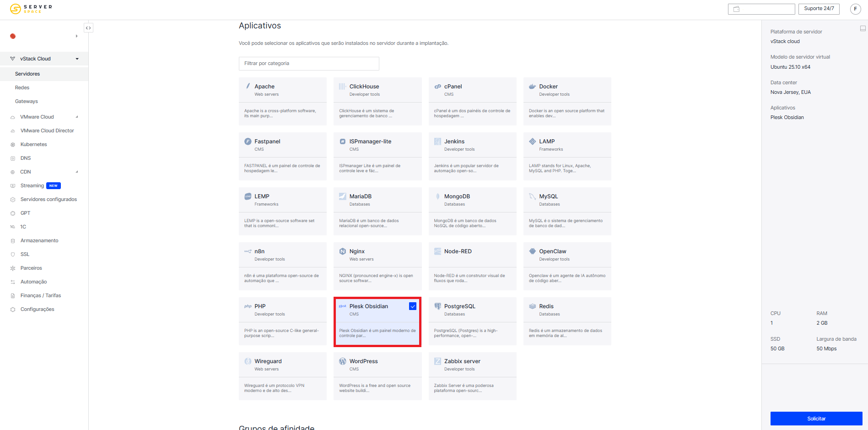Click the Fastpanel app icon
This screenshot has height=430, width=868.
pos(248,142)
